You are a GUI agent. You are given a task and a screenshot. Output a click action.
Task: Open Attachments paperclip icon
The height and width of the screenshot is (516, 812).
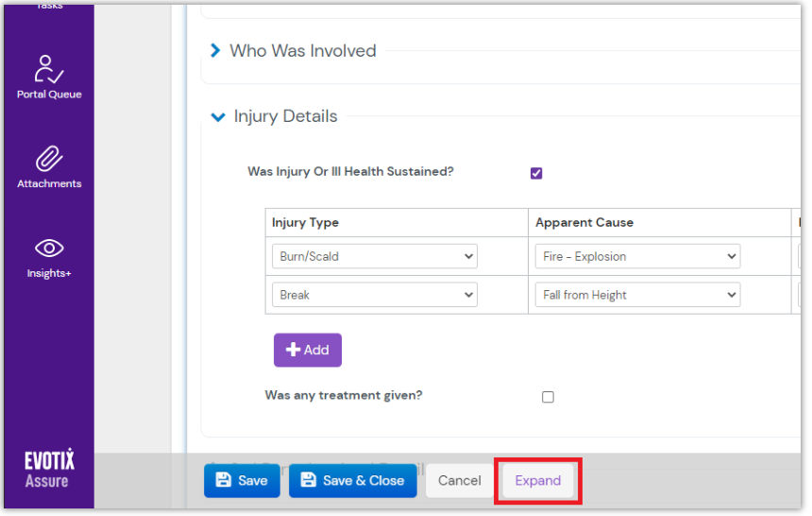49,159
